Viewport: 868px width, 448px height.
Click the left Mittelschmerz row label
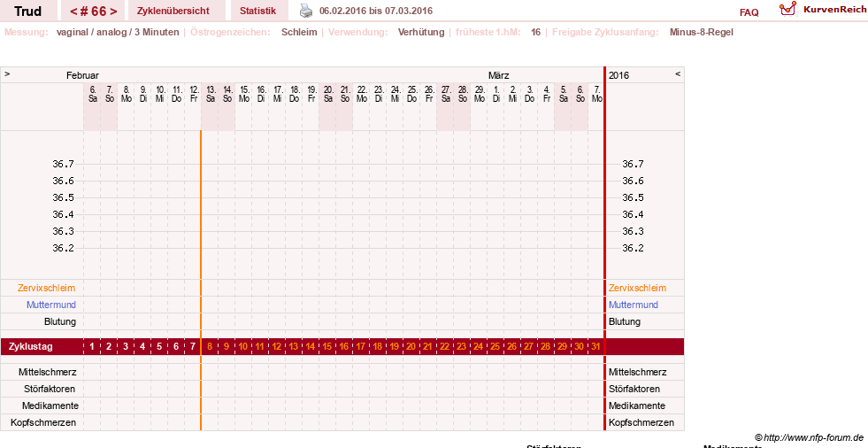pos(48,372)
